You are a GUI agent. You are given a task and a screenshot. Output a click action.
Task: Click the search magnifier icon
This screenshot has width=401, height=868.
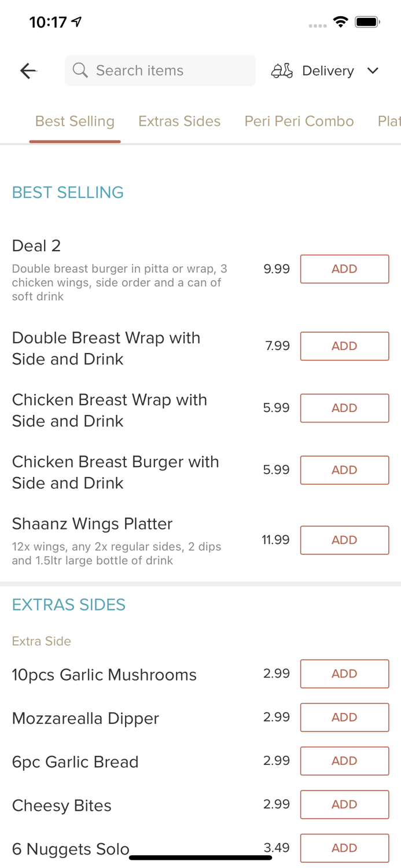pos(80,70)
